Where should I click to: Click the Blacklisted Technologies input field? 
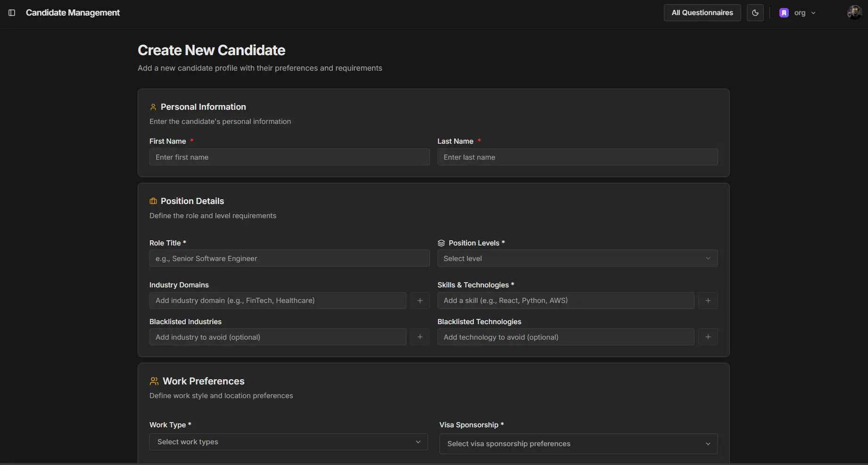pyautogui.click(x=565, y=337)
